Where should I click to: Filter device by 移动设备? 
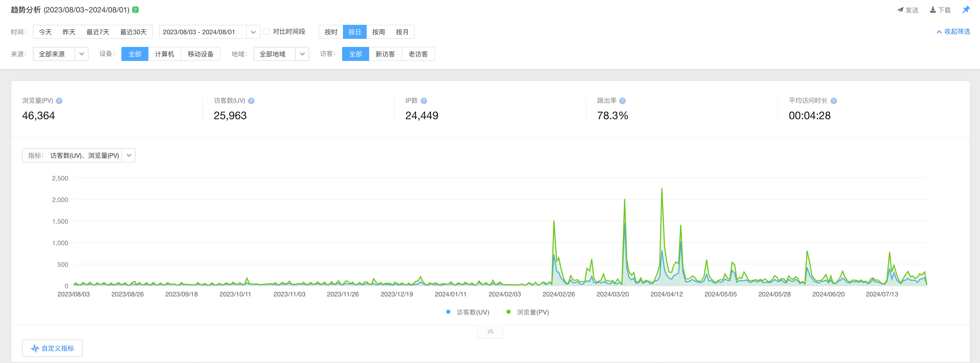click(201, 54)
